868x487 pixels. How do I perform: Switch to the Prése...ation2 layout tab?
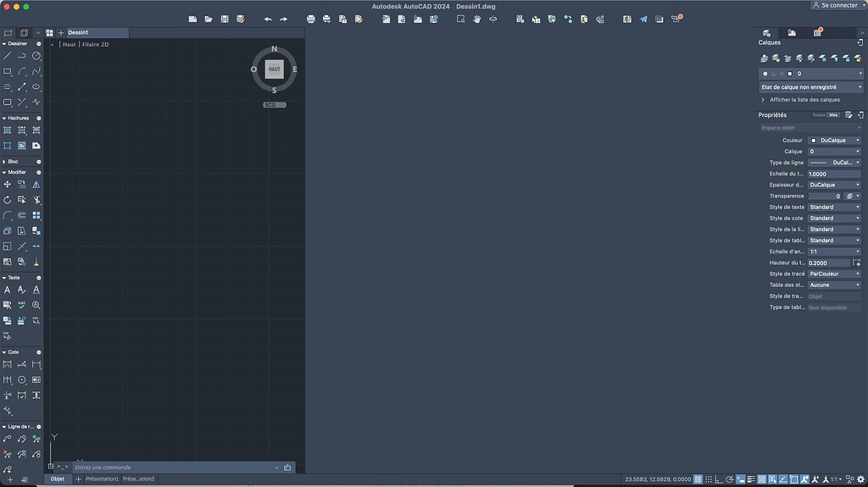(x=138, y=479)
